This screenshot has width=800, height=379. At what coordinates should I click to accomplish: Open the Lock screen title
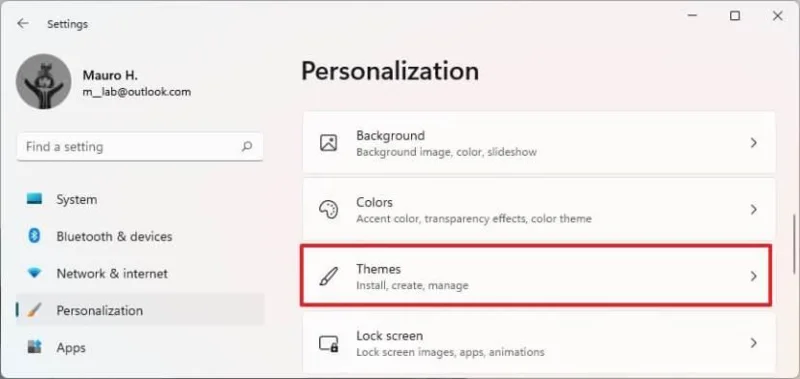click(389, 336)
